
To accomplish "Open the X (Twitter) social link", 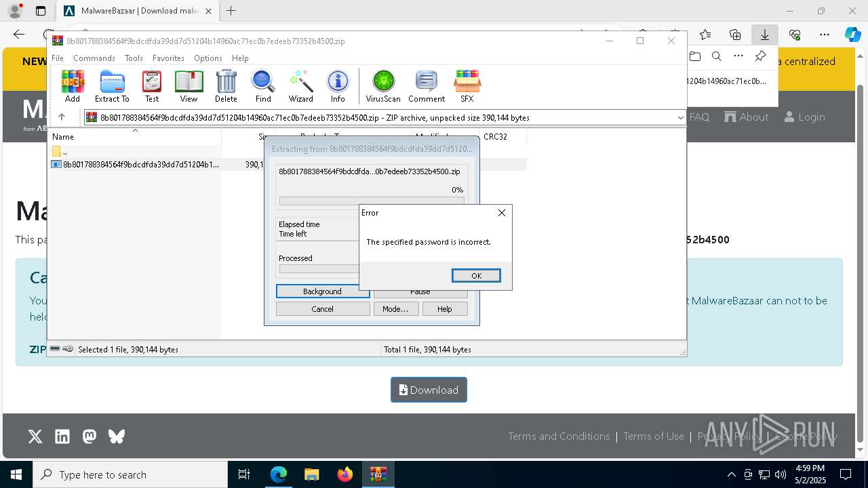I will pos(35,436).
